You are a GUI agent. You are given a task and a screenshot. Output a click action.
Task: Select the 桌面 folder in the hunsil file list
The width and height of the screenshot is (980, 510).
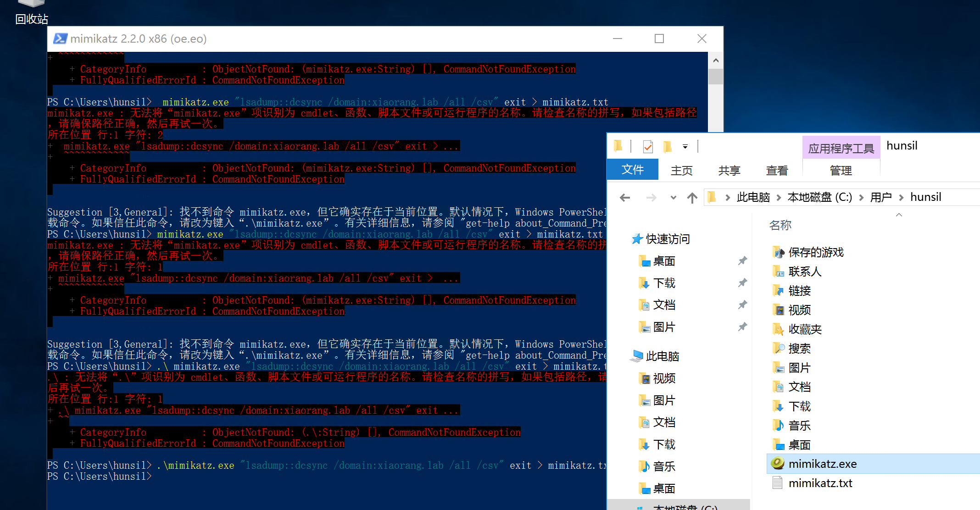click(x=792, y=445)
